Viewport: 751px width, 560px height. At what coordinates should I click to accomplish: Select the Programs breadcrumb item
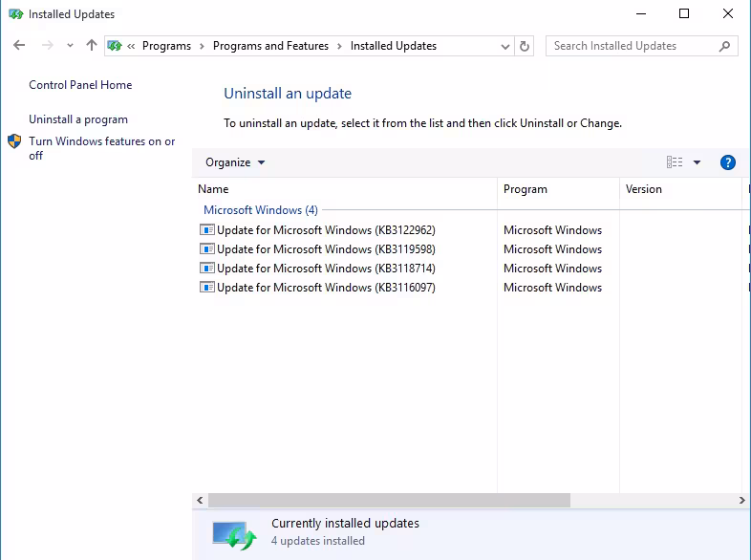pyautogui.click(x=166, y=46)
